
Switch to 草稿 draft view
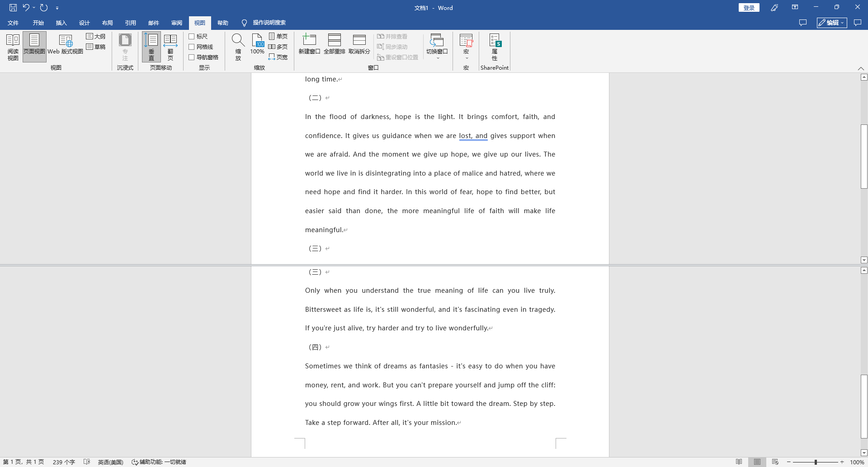click(96, 47)
